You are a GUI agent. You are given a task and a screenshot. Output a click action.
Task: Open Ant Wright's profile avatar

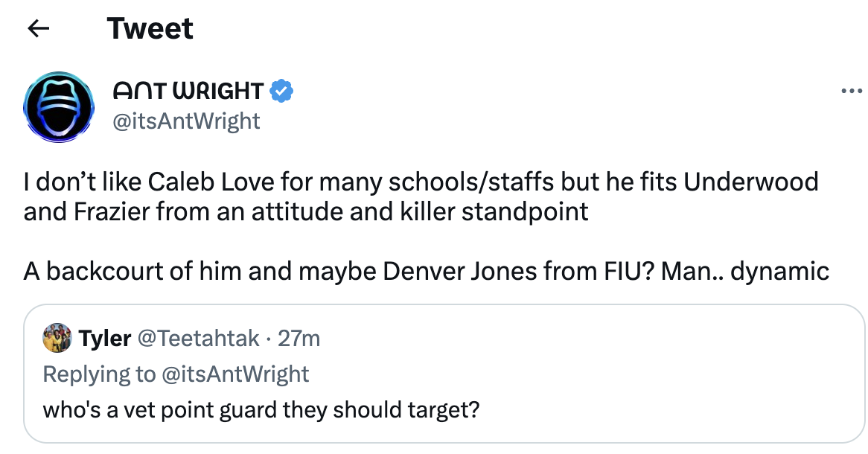pos(59,106)
